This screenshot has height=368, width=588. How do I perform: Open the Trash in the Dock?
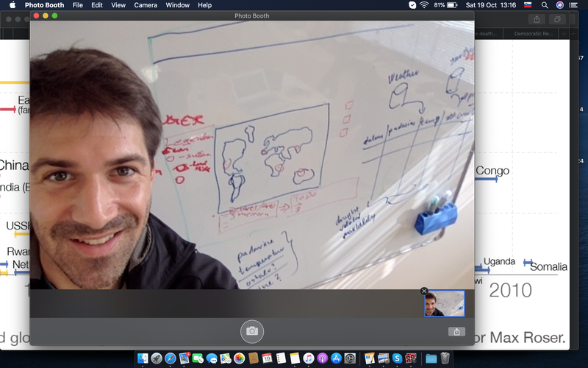tap(445, 358)
